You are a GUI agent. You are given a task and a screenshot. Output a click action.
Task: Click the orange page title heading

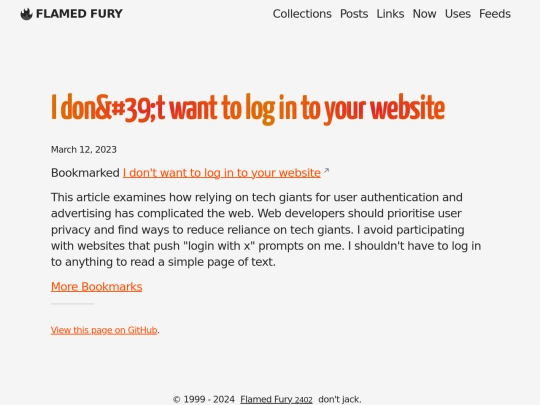pos(248,109)
